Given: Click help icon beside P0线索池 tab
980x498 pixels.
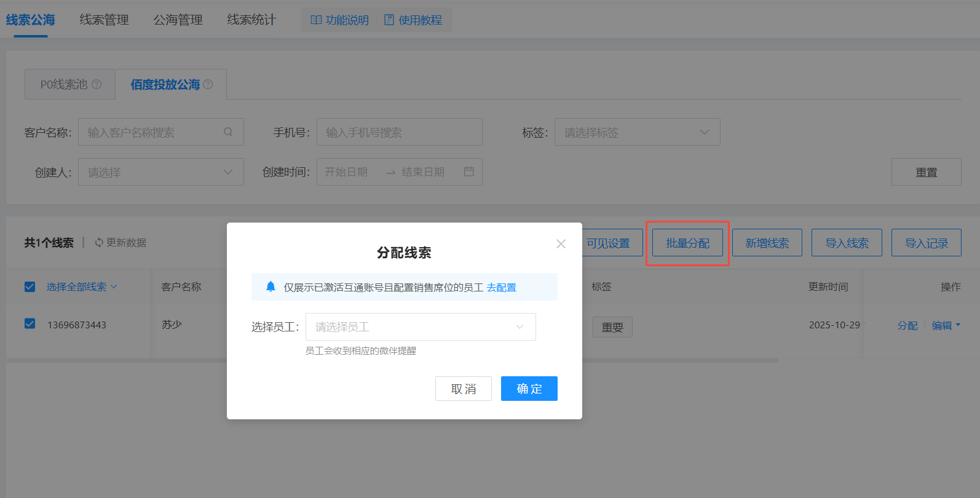Looking at the screenshot, I should tap(97, 84).
